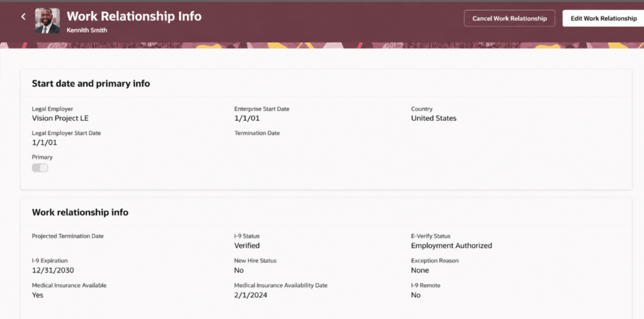Click the Edit Work Relationship button

604,18
